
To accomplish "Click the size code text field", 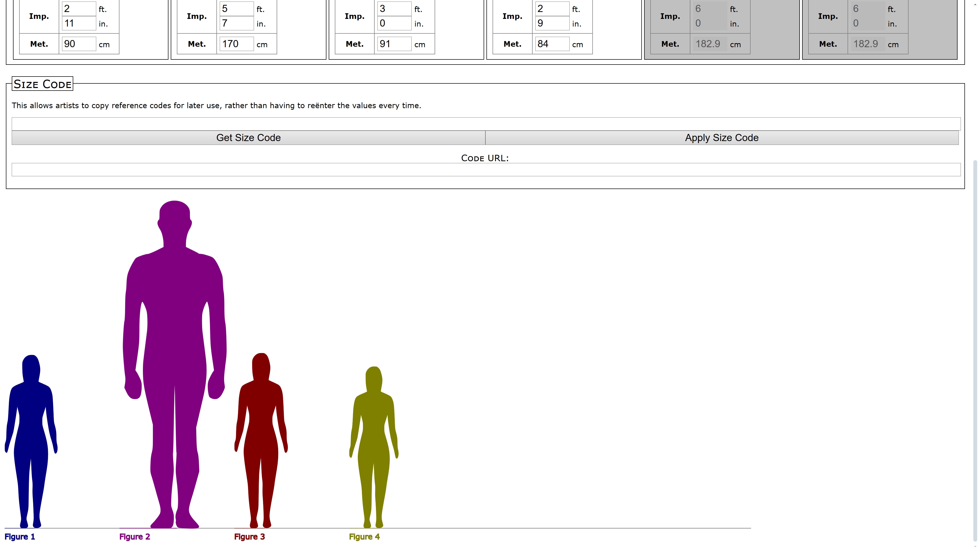I will pyautogui.click(x=485, y=124).
